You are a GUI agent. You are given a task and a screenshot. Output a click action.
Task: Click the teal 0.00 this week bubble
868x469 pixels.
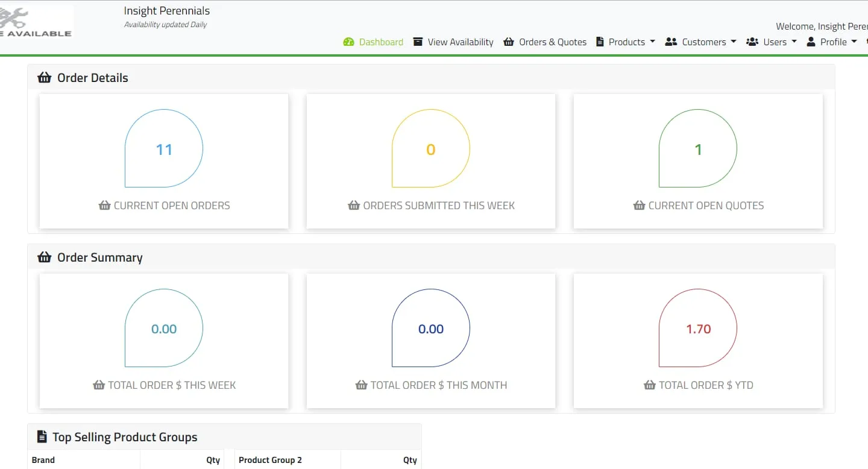pyautogui.click(x=164, y=328)
